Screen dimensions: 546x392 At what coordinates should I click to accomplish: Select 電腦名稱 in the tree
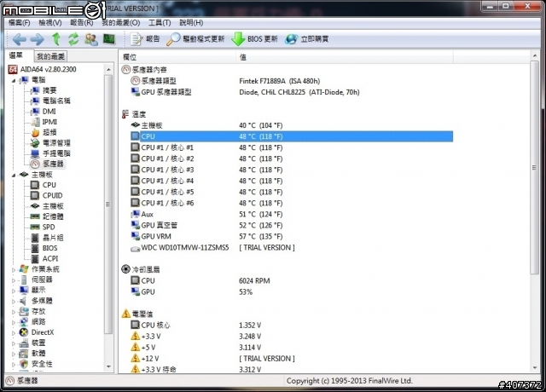tap(50, 101)
